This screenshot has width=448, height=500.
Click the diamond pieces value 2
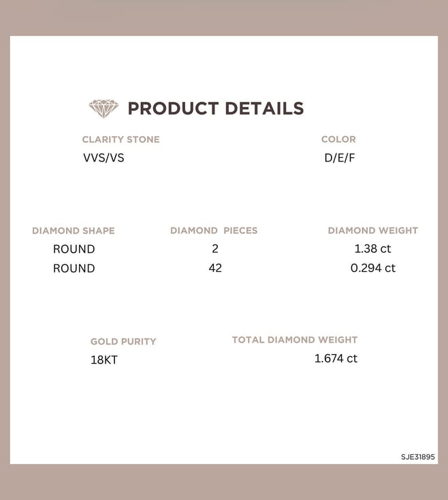tap(215, 249)
